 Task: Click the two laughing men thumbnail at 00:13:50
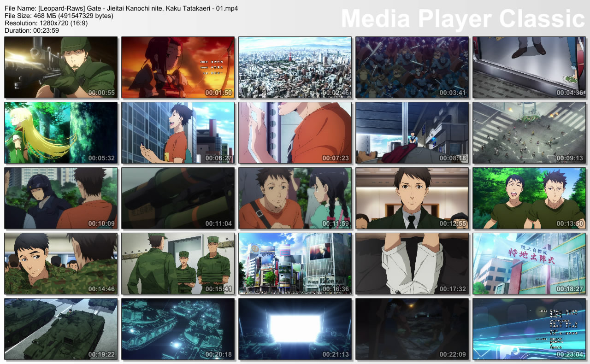click(529, 198)
